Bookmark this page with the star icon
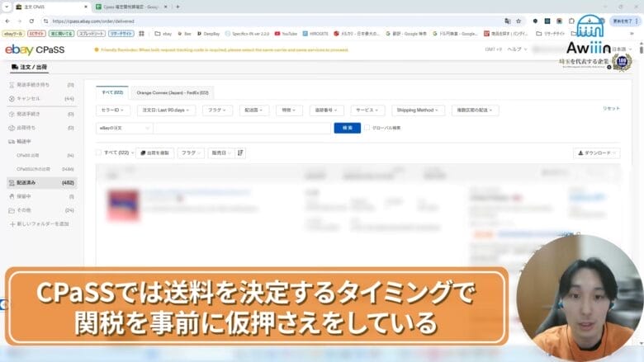Viewport: 644px width, 362px height. pos(519,21)
